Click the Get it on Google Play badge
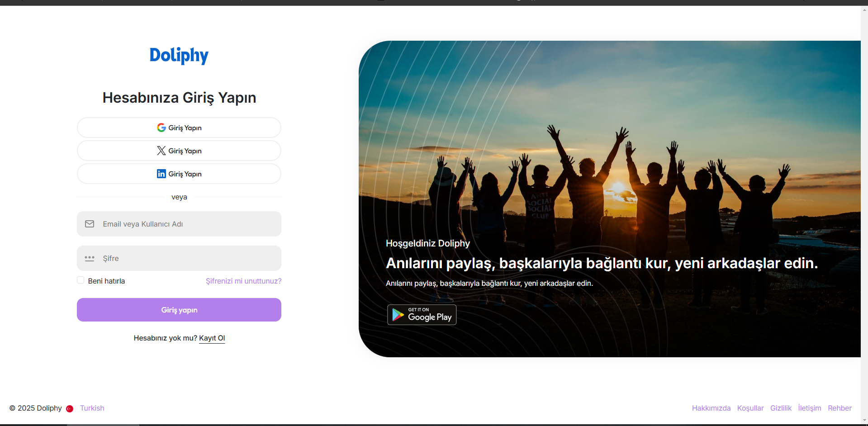The image size is (868, 426). 422,315
